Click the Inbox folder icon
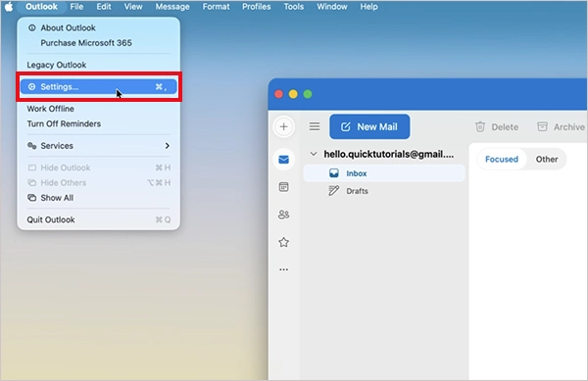 [x=334, y=173]
